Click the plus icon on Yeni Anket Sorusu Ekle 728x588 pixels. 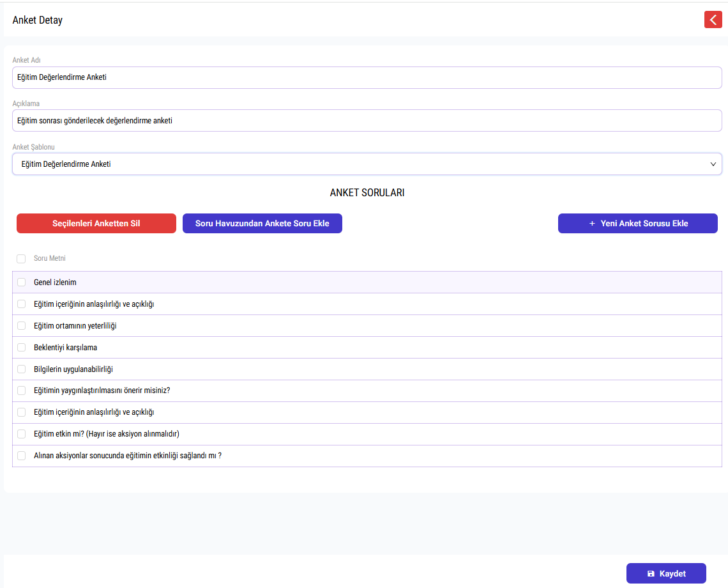(x=592, y=224)
